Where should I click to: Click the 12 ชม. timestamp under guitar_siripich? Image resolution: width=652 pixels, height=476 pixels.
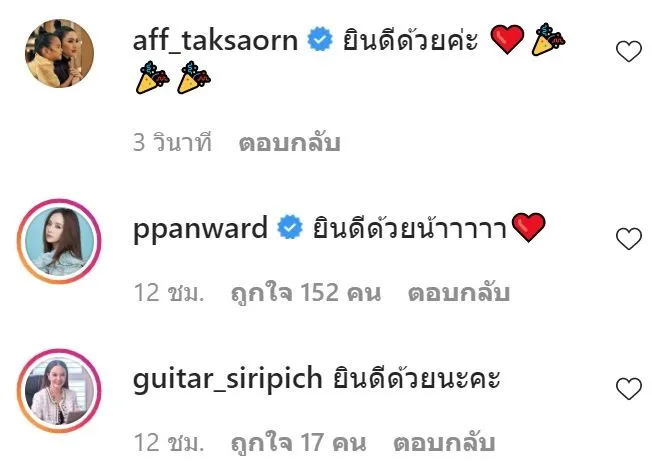coord(169,443)
